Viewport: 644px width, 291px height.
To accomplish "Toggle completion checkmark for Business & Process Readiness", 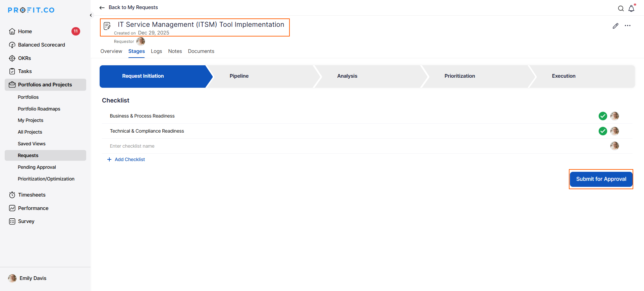I will tap(603, 116).
